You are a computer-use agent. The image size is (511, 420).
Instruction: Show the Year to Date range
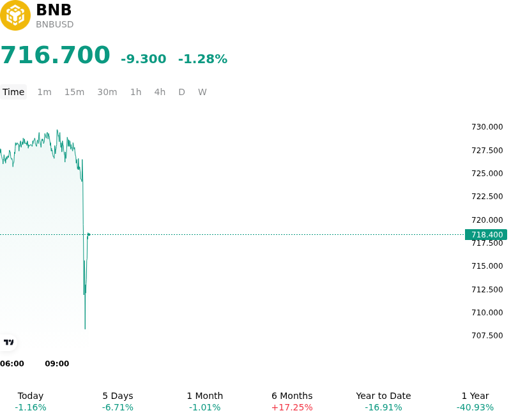point(383,401)
